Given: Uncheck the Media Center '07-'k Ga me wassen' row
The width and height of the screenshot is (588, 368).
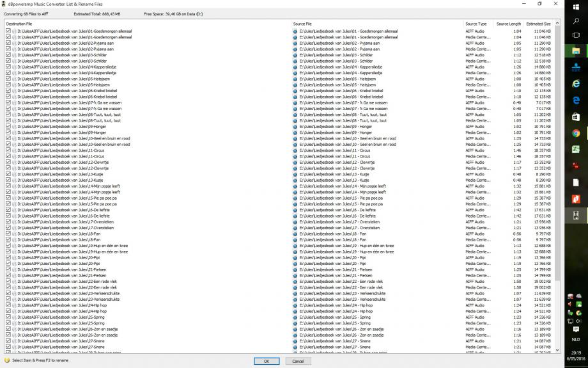Looking at the screenshot, I should point(8,109).
